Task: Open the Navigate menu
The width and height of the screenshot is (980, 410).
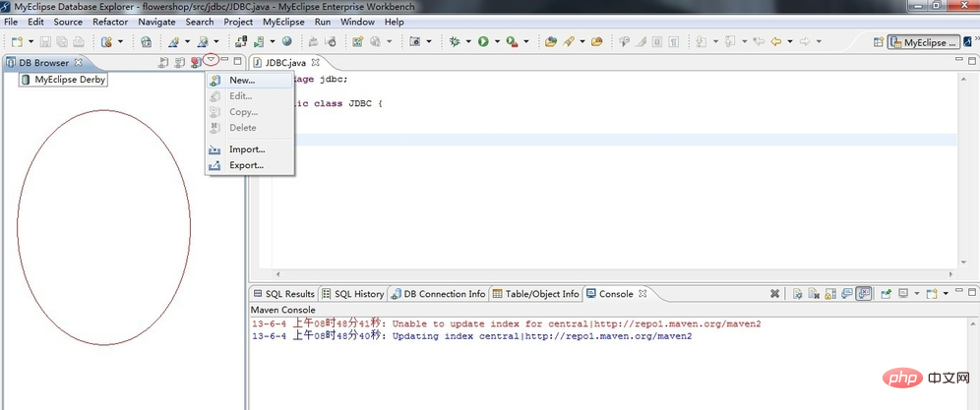Action: click(156, 22)
